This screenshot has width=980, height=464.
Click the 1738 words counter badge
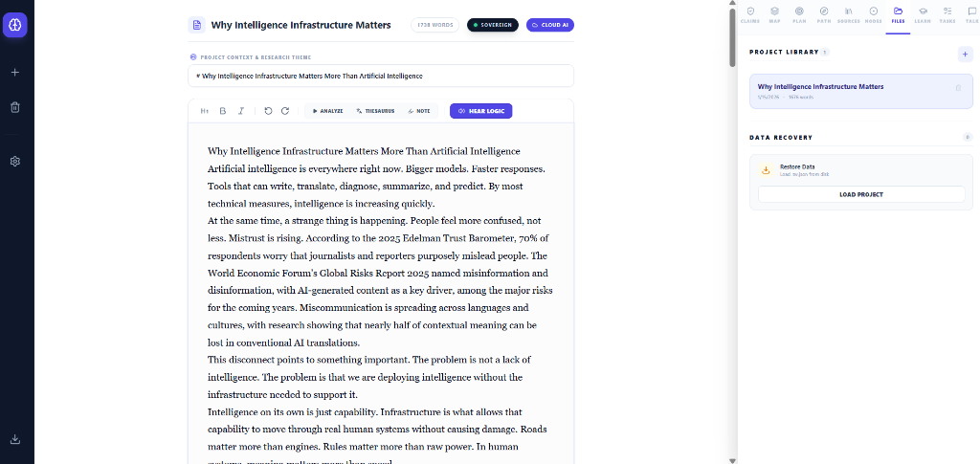[435, 25]
